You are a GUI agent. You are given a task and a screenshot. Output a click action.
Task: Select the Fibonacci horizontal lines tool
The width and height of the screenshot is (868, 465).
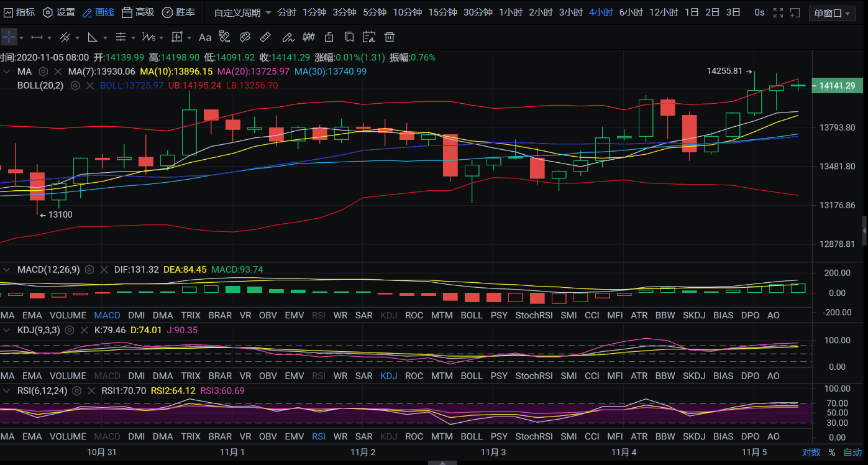121,37
